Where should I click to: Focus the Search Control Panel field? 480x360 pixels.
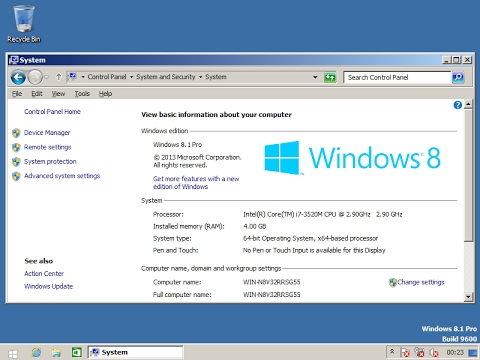pyautogui.click(x=397, y=77)
